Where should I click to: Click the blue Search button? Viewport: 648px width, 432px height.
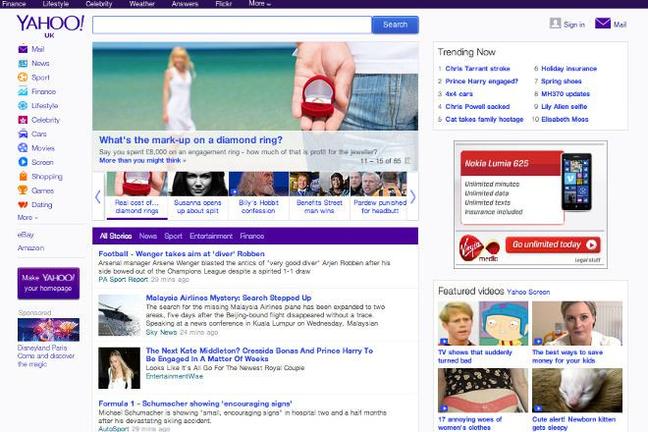pos(395,25)
